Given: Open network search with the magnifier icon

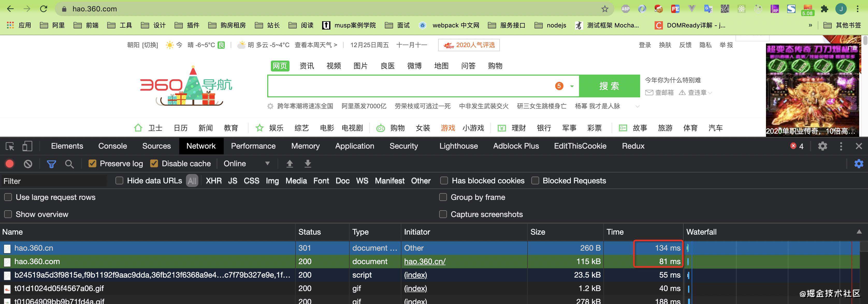Looking at the screenshot, I should pyautogui.click(x=69, y=164).
